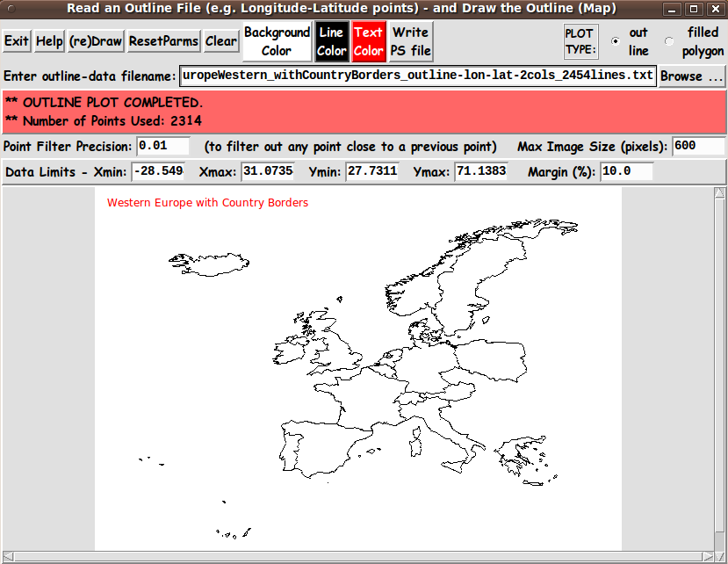
Task: Click the Ymin data limit field
Action: (x=372, y=172)
